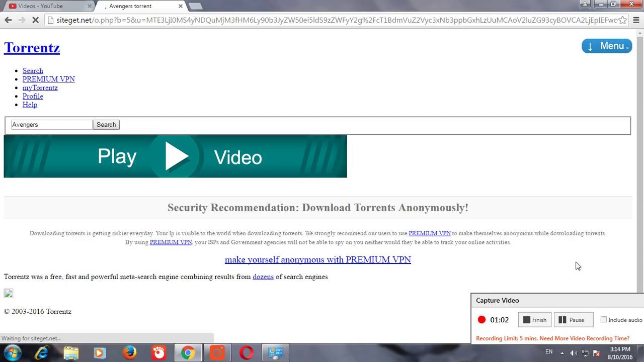The image size is (644, 362).
Task: Click the 'Need More Video Recording Time?' message
Action: click(x=584, y=338)
